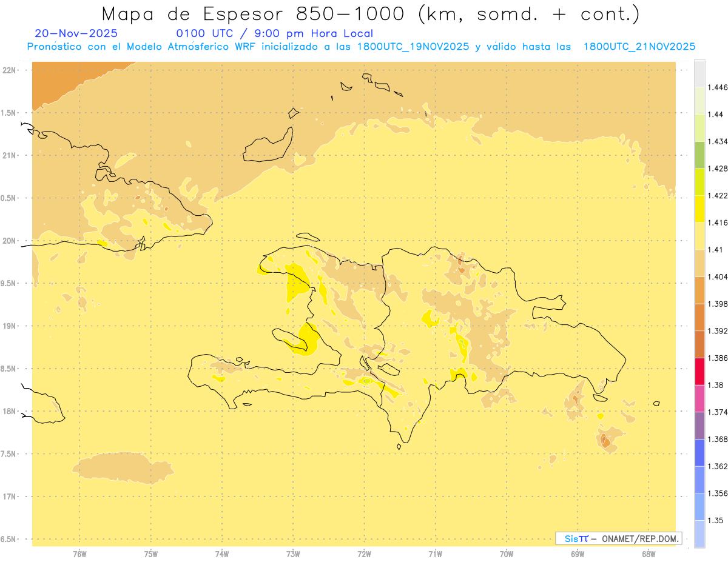Select the purple swatch between 1.368 and 1.374
This screenshot has height=562, width=728.
point(699,425)
